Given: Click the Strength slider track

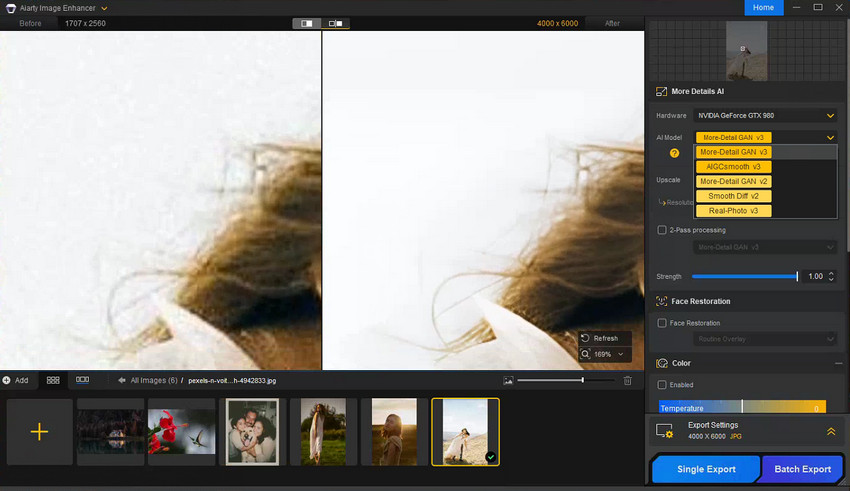Looking at the screenshot, I should tap(744, 276).
